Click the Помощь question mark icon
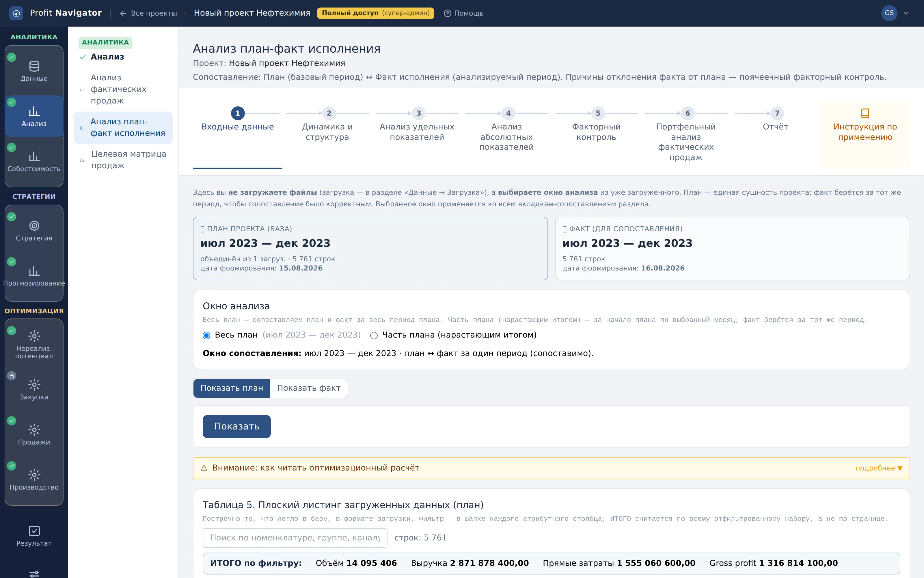The height and width of the screenshot is (578, 924). (447, 13)
